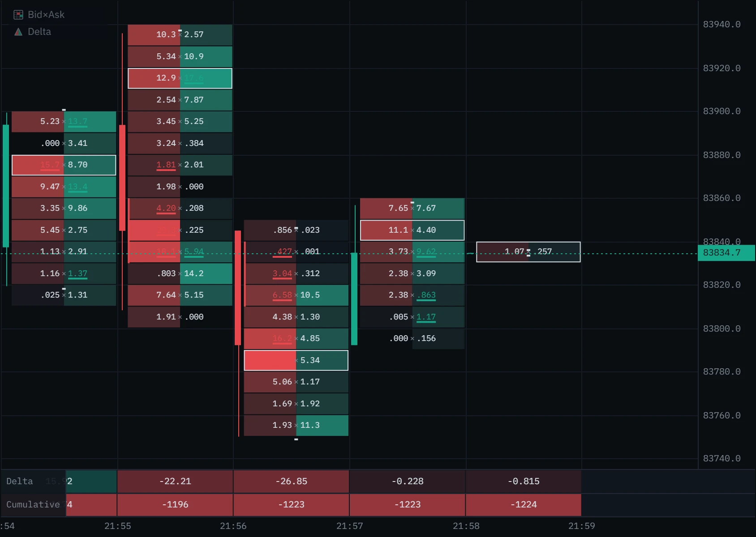Click the footprint cell 5.06 × 1.17
This screenshot has width=756, height=537.
[296, 382]
